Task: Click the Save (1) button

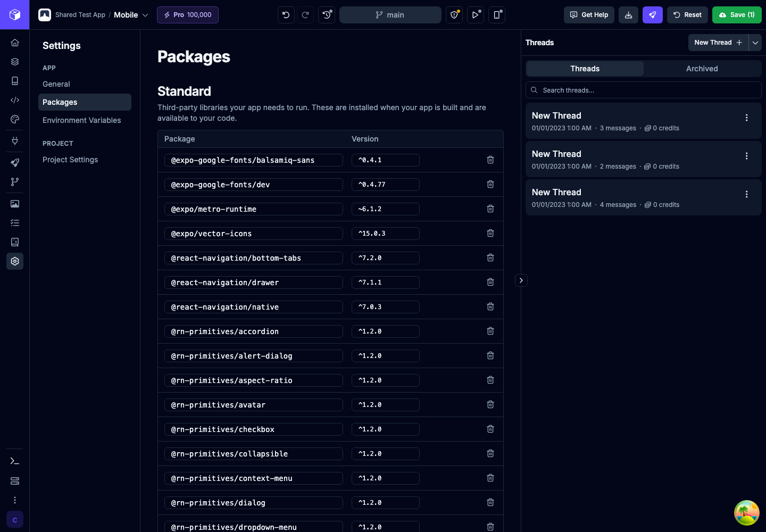Action: point(737,15)
